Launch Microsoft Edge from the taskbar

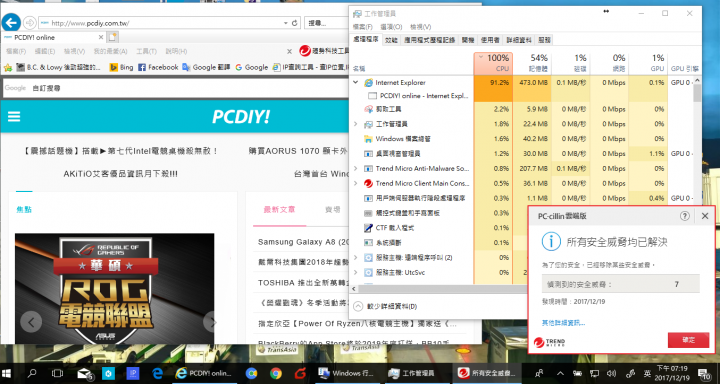158,373
